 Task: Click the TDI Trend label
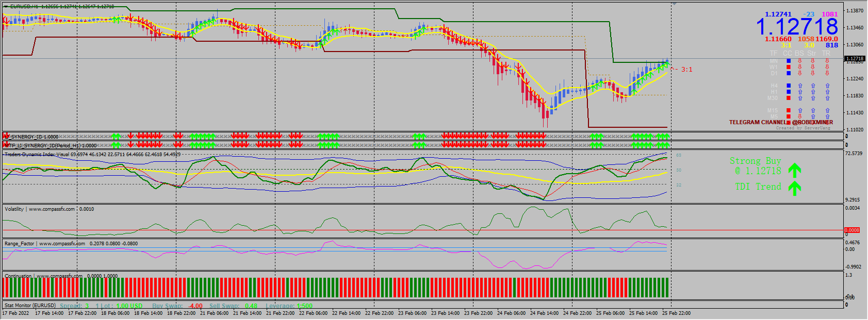(x=758, y=187)
